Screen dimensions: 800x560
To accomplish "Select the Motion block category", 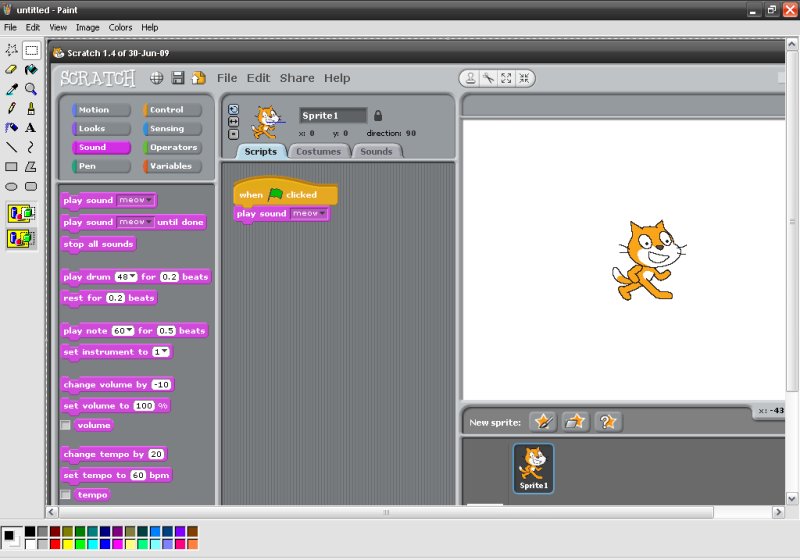I will pos(101,110).
